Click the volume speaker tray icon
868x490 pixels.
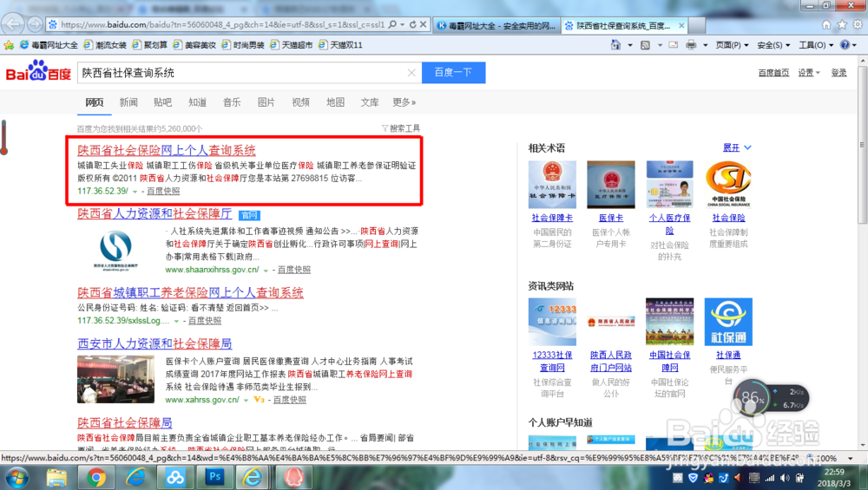tap(785, 478)
